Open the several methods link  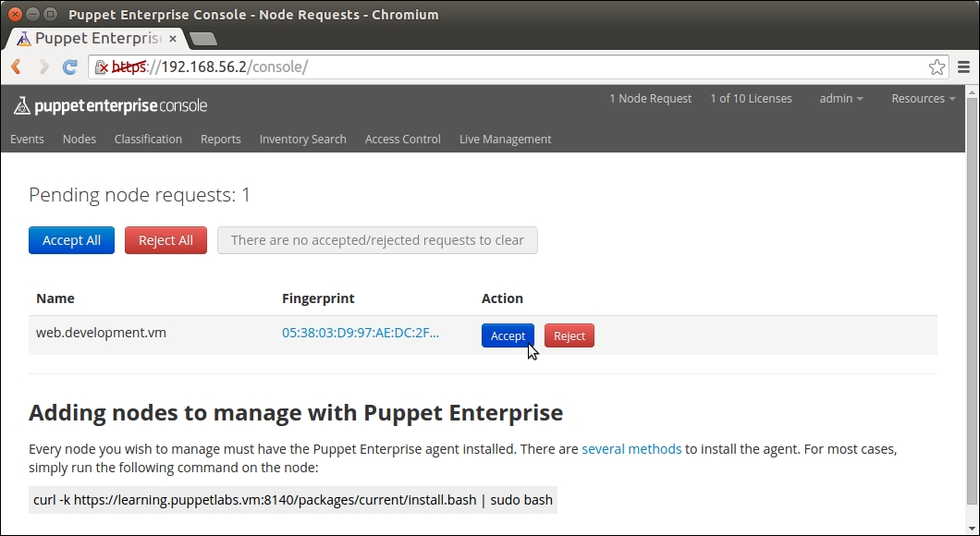[631, 449]
